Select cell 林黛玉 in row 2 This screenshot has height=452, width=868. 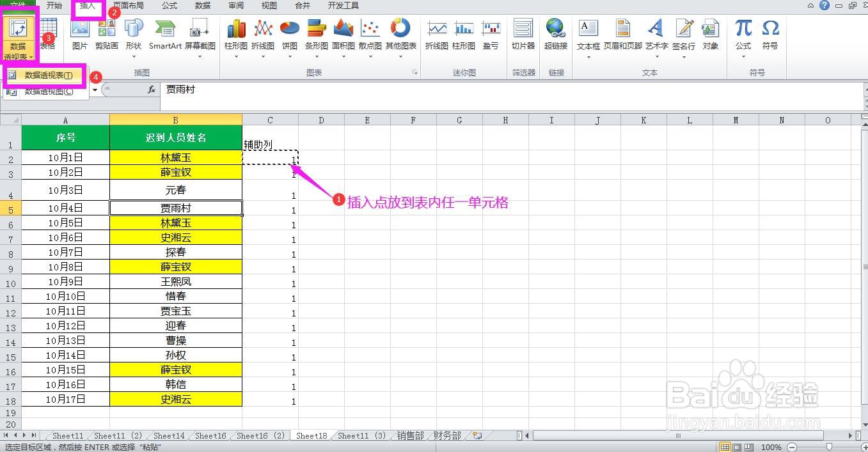click(176, 157)
